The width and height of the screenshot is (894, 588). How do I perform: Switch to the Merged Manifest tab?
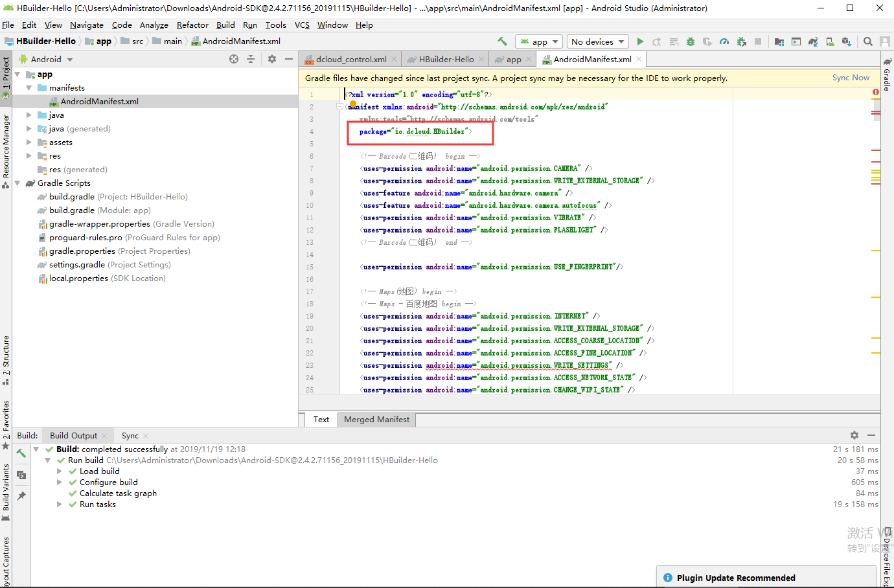[376, 420]
